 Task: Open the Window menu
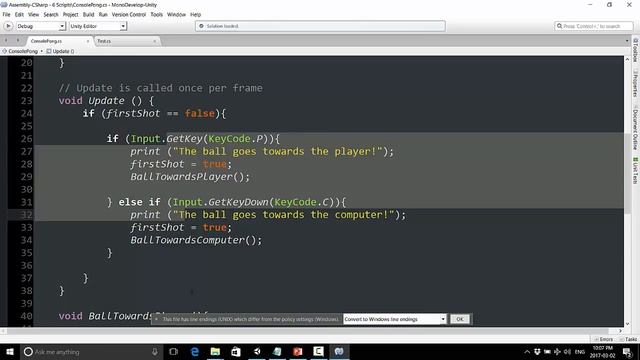pyautogui.click(x=177, y=15)
